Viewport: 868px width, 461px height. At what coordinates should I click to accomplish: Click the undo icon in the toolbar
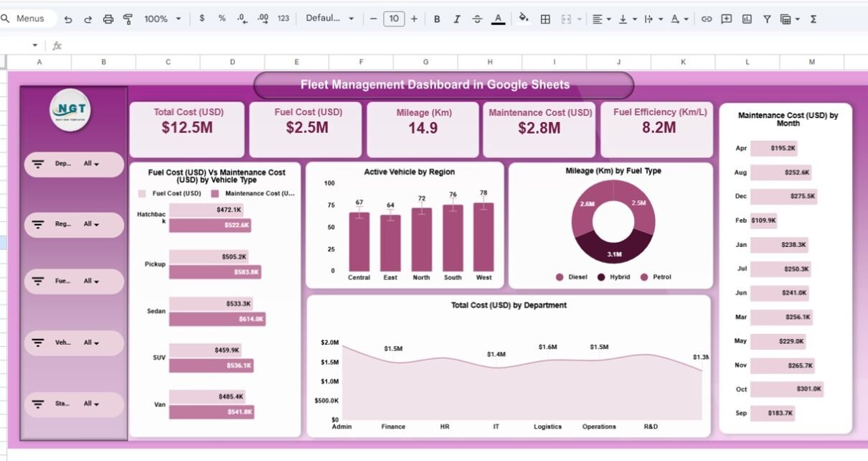67,19
